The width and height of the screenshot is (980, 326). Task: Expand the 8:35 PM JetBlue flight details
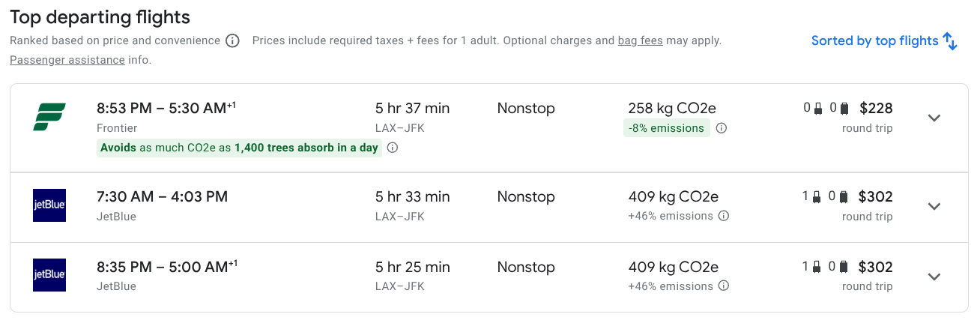[934, 277]
